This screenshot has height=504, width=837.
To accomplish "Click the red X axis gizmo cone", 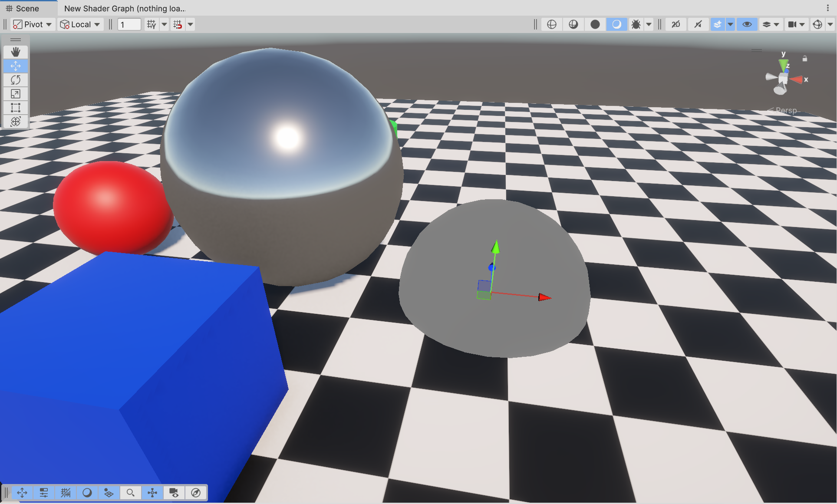I will (x=797, y=79).
